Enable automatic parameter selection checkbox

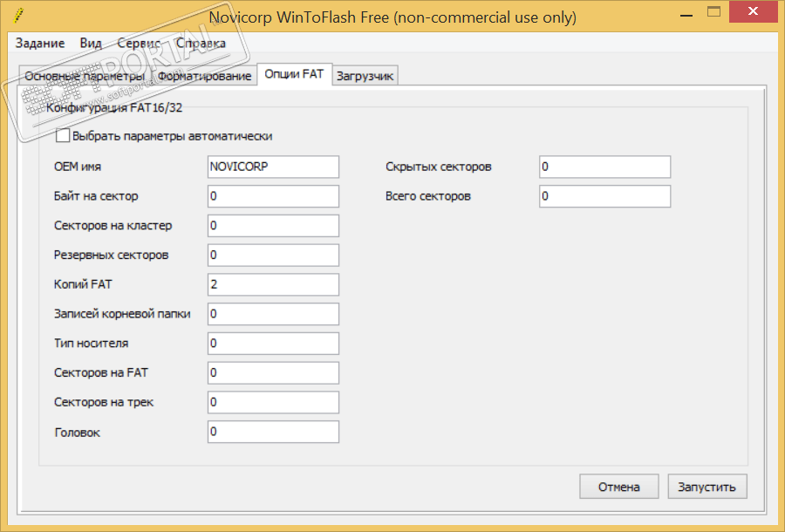pos(63,136)
